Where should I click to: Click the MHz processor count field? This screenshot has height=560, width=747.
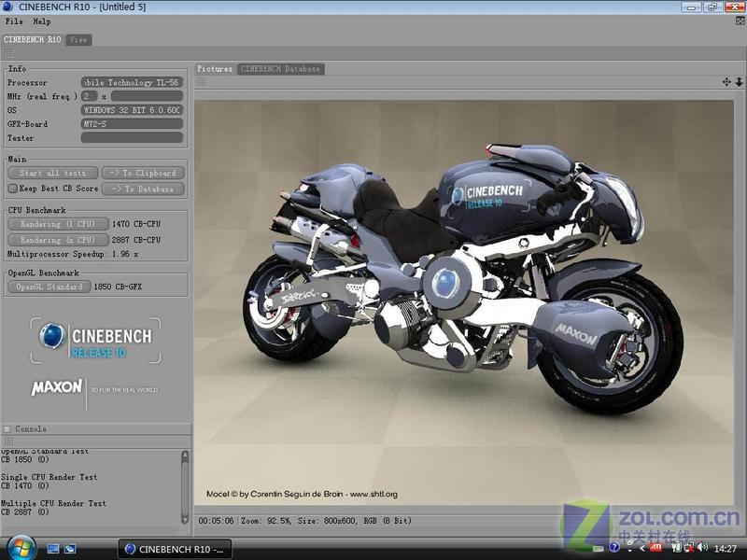click(89, 96)
